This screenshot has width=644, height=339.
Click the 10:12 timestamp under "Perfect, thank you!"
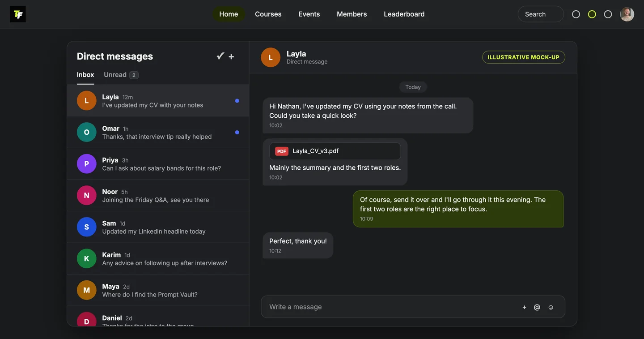pyautogui.click(x=275, y=251)
